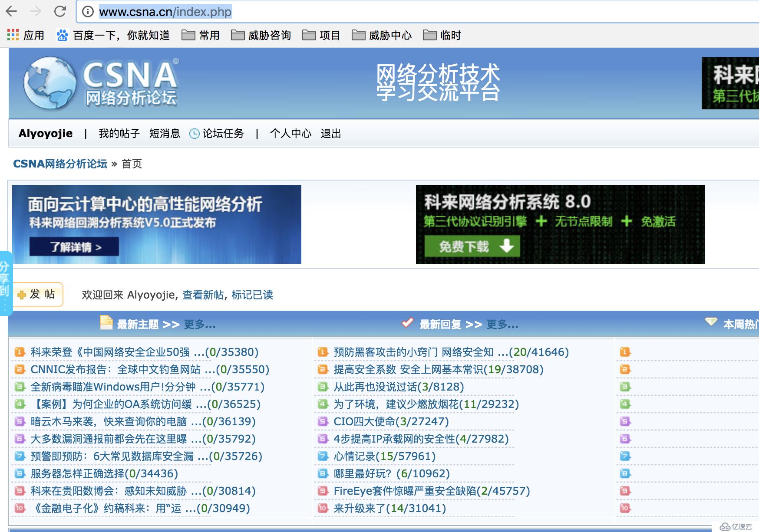Open the 威胁中心 bookmarks folder
The height and width of the screenshot is (532, 759).
coord(382,35)
